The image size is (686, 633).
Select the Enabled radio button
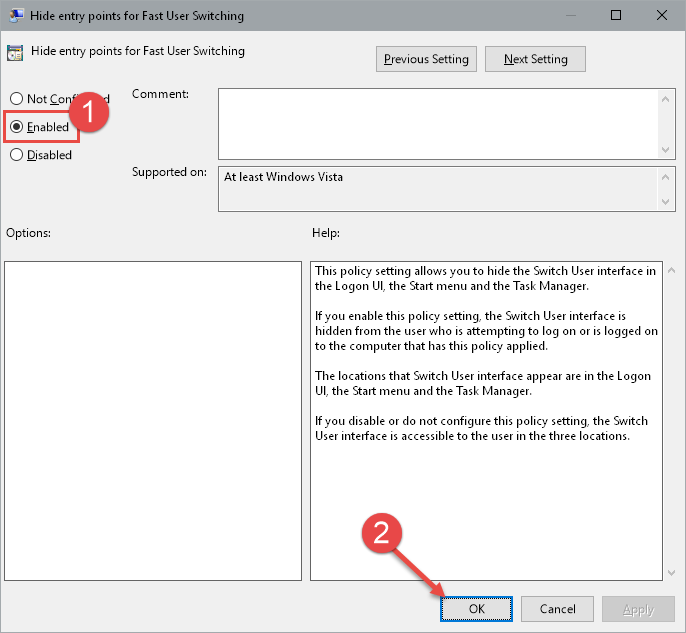[x=17, y=127]
